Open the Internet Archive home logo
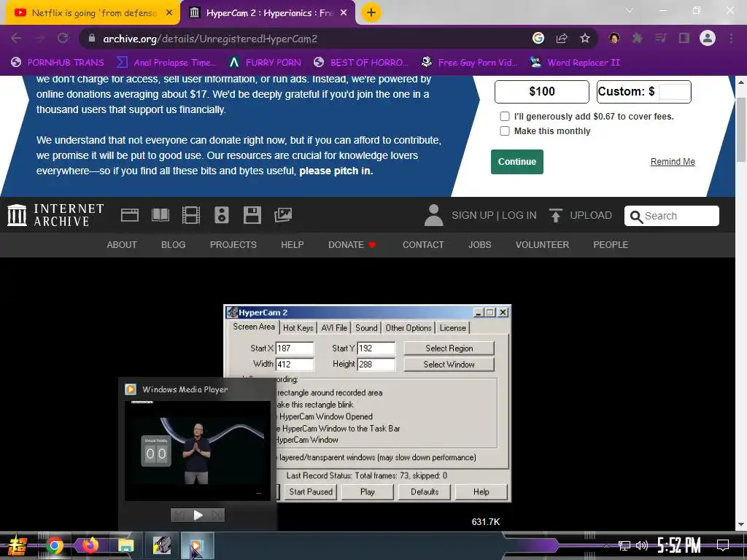The width and height of the screenshot is (747, 560). [55, 215]
